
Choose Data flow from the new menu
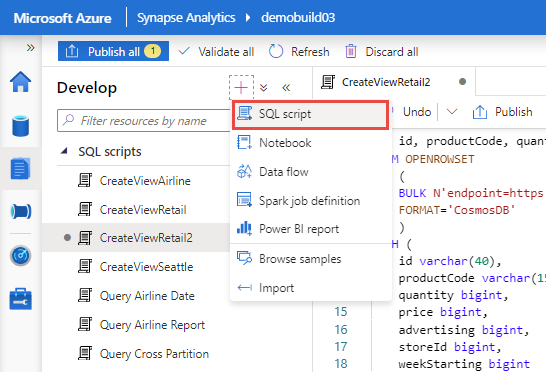point(310,172)
